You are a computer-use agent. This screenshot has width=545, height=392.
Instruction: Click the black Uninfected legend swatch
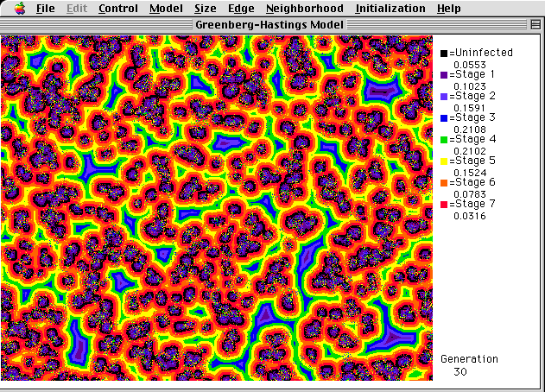click(444, 54)
